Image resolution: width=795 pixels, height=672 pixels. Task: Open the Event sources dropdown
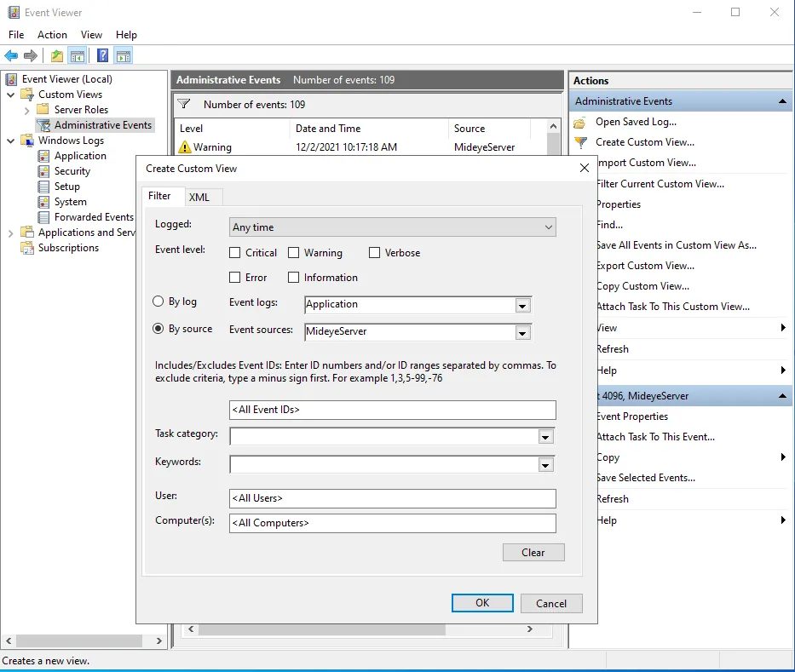pyautogui.click(x=522, y=332)
